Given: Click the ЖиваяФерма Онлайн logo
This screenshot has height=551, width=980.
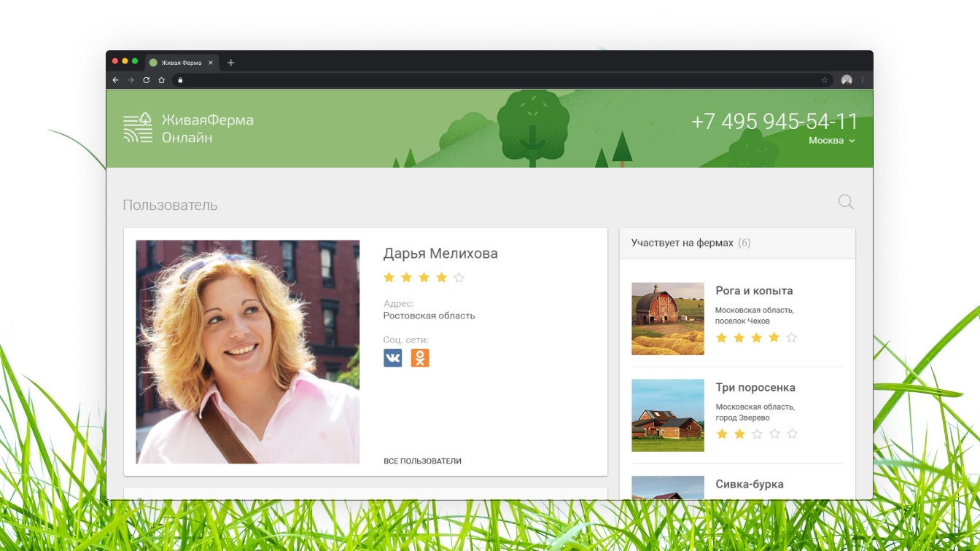Looking at the screenshot, I should pyautogui.click(x=188, y=128).
